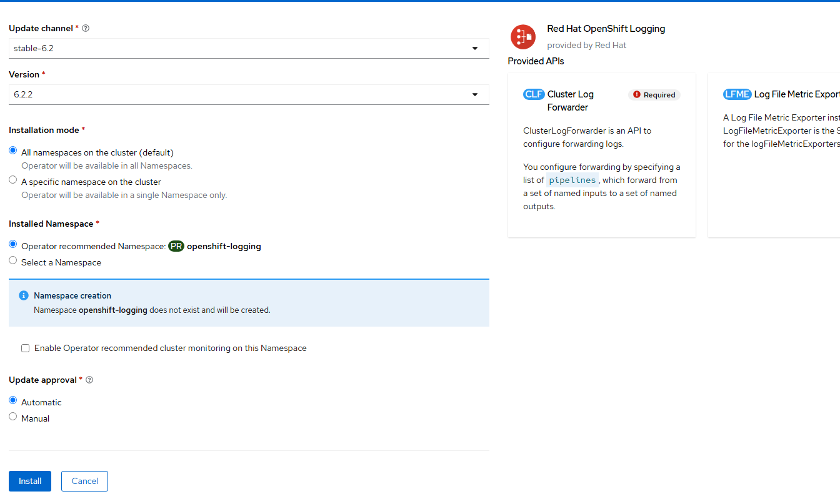Select the Operator recommended Namespace radio button
This screenshot has height=504, width=840.
[x=13, y=244]
